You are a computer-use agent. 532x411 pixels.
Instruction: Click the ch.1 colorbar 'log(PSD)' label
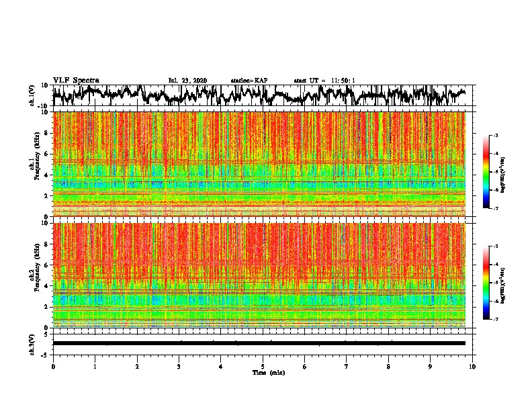(x=503, y=175)
